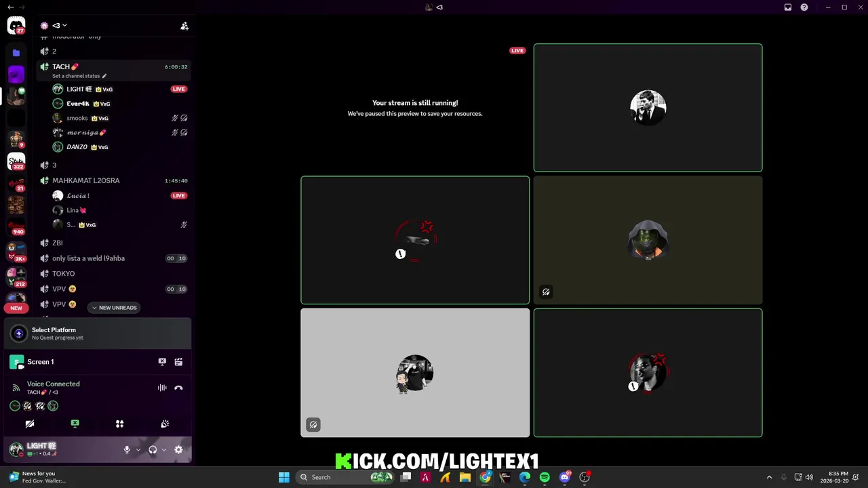The image size is (868, 488).
Task: Watch Lucia's LIVE stream badge
Action: pyautogui.click(x=178, y=195)
